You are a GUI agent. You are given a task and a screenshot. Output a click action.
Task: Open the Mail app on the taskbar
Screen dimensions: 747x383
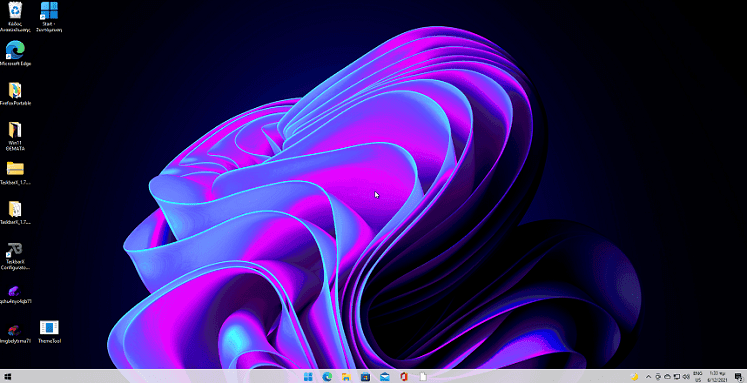pos(384,377)
